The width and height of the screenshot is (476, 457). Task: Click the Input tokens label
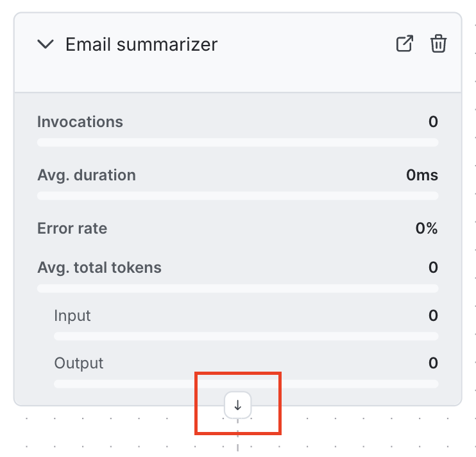coord(72,316)
